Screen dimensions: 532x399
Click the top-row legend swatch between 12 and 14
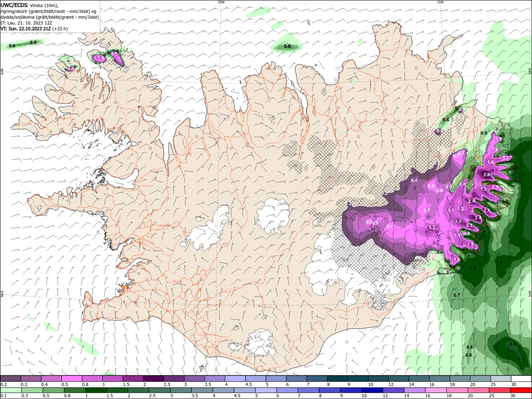pos(398,379)
